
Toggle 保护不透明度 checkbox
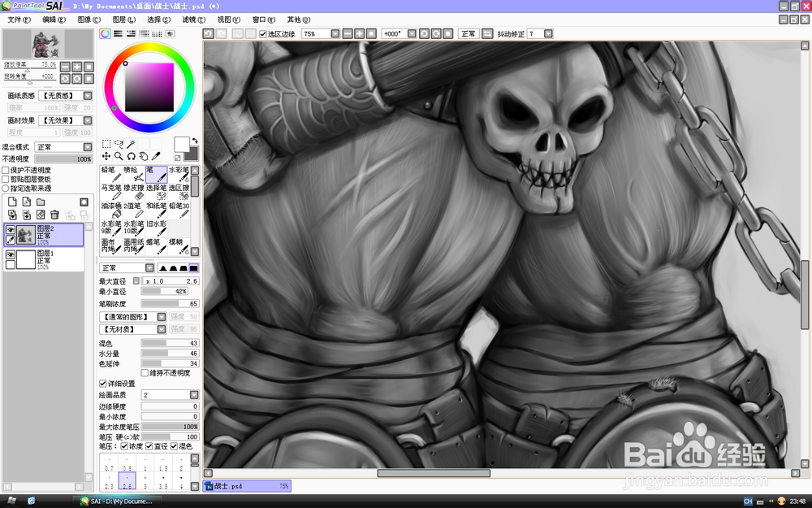(x=6, y=170)
